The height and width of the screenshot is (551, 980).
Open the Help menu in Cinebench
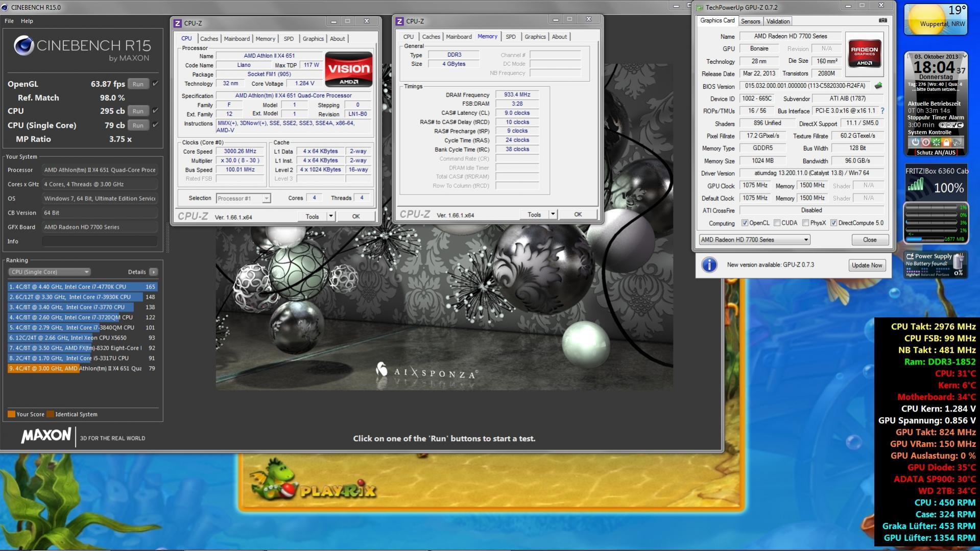pos(27,21)
